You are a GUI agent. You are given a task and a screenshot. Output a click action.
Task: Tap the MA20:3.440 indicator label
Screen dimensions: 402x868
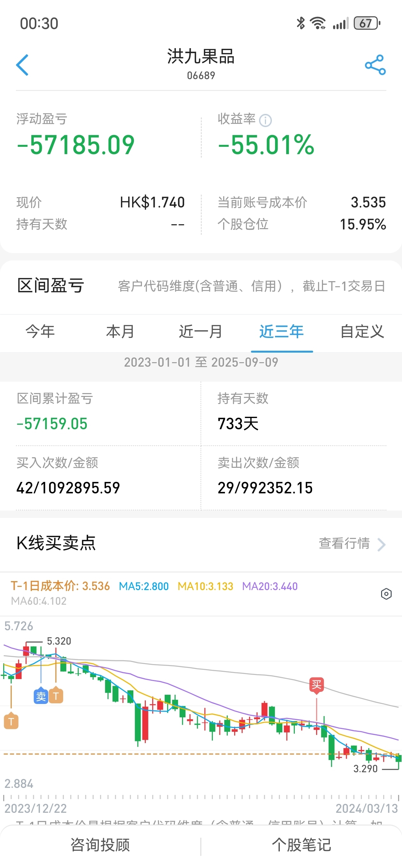pyautogui.click(x=270, y=586)
